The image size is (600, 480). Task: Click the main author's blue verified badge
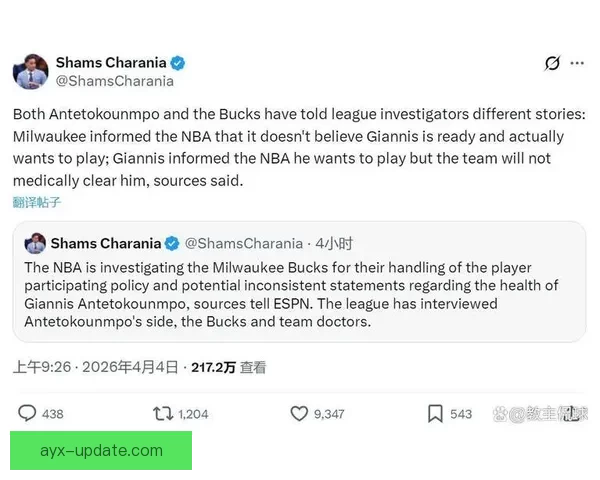click(x=177, y=62)
